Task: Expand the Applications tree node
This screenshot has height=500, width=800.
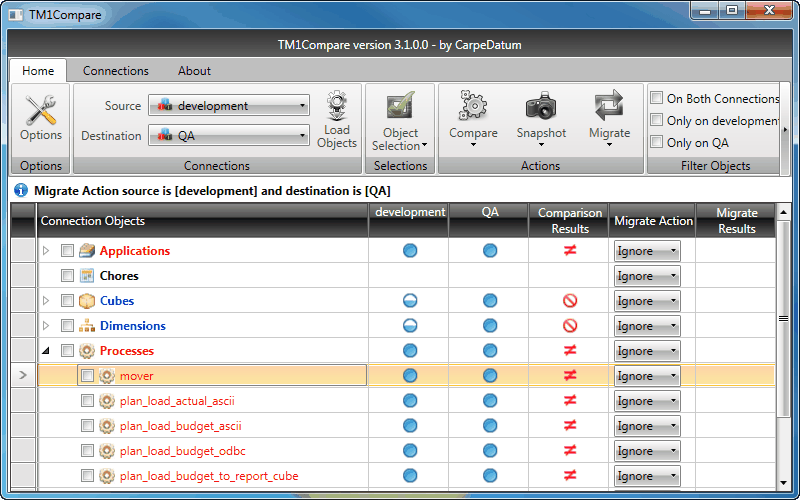Action: click(46, 251)
